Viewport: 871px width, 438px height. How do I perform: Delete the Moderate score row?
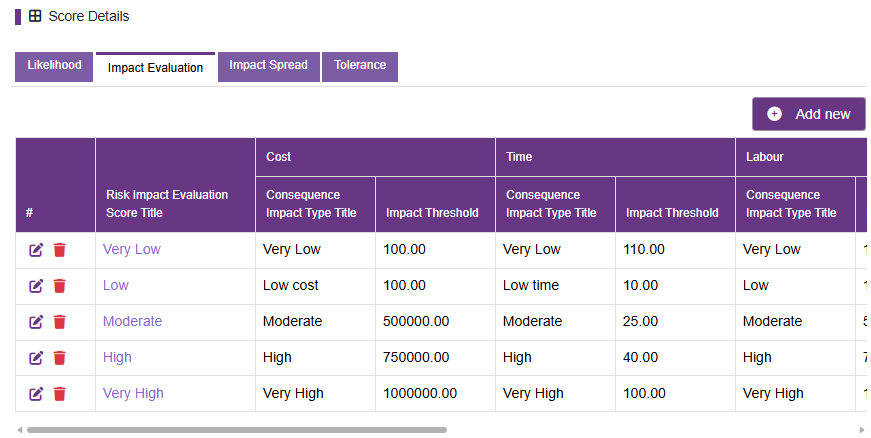coord(59,322)
